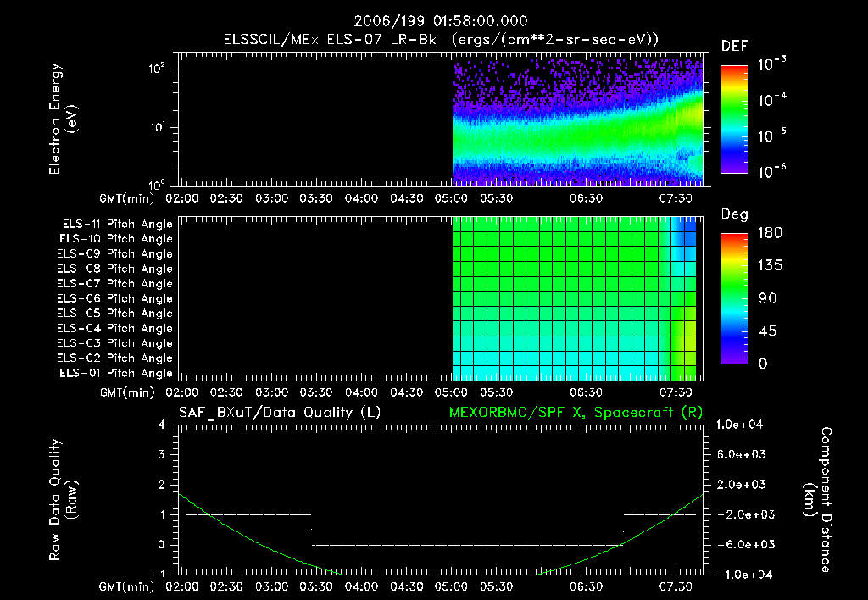
Task: Select the Electron Energy (eV) axis label
Action: pyautogui.click(x=63, y=119)
